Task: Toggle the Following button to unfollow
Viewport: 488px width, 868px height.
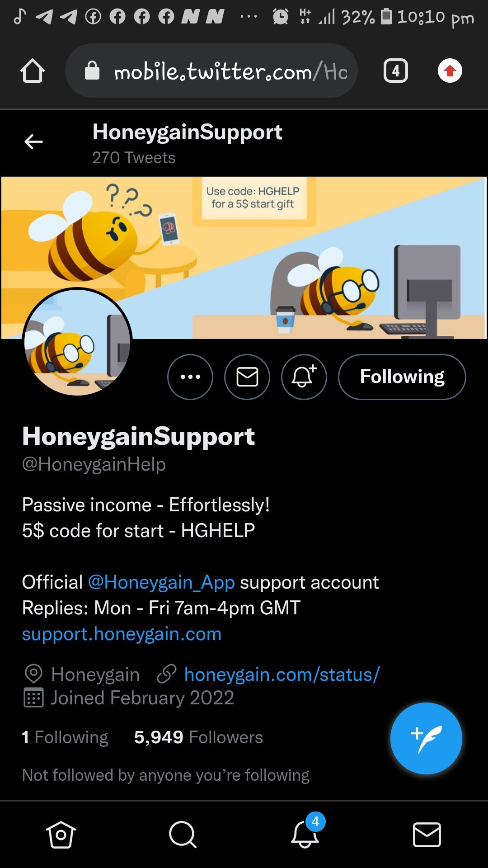Action: pos(402,377)
